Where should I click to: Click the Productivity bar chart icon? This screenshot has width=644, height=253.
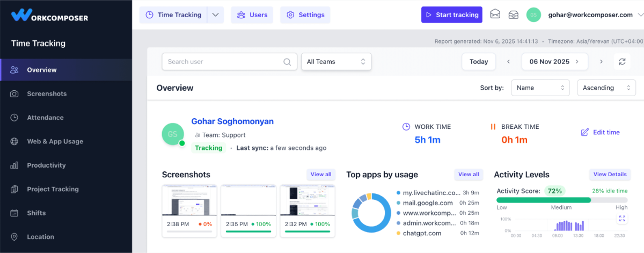14,165
